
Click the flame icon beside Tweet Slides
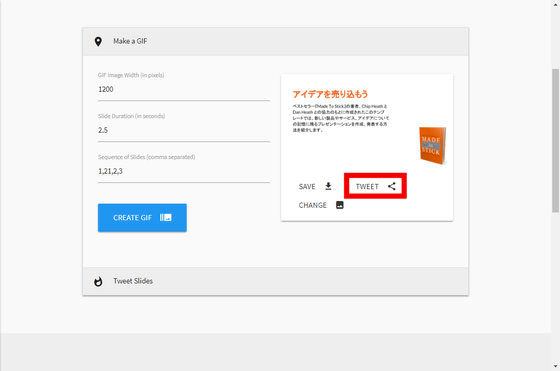point(98,281)
